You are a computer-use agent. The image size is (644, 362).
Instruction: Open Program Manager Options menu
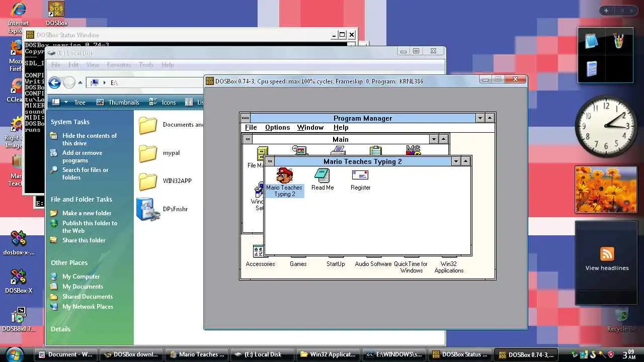click(277, 127)
